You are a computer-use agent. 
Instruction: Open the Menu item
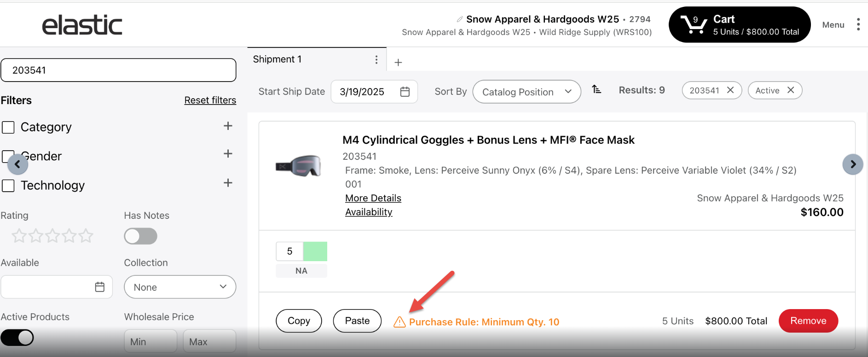pos(833,25)
